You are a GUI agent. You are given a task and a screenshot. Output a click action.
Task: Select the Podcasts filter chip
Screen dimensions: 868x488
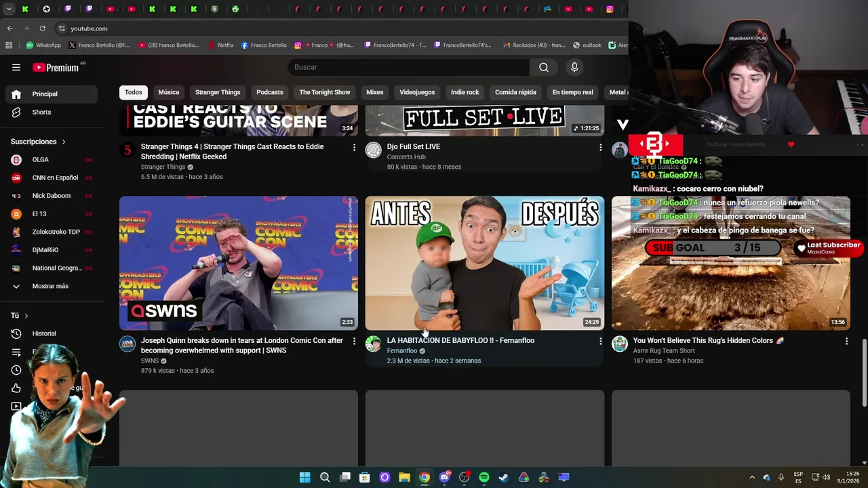click(270, 92)
